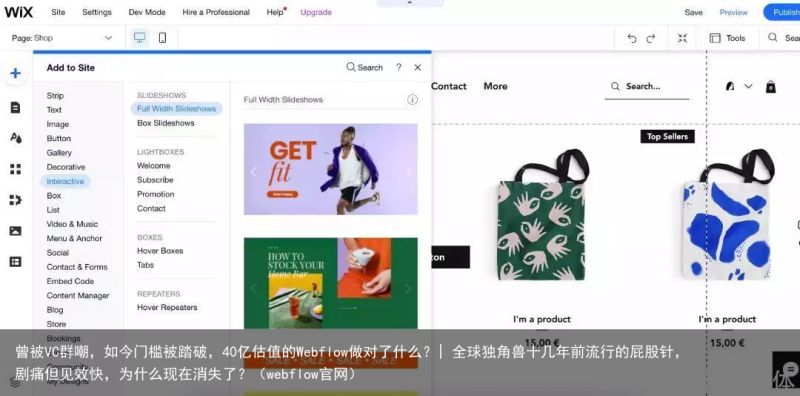Screen dimensions: 800x396
Task: Choose Box Slideshows subcategory
Action: pyautogui.click(x=166, y=123)
